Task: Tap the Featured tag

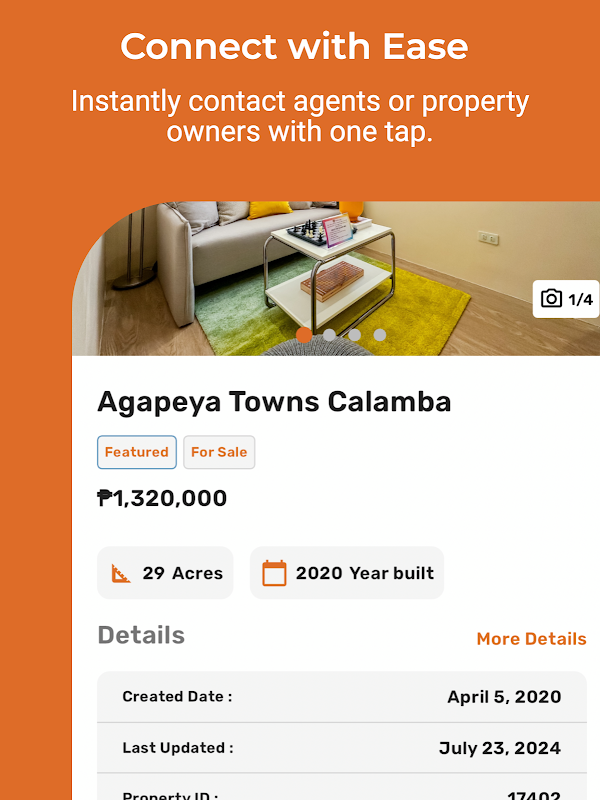Action: [137, 452]
